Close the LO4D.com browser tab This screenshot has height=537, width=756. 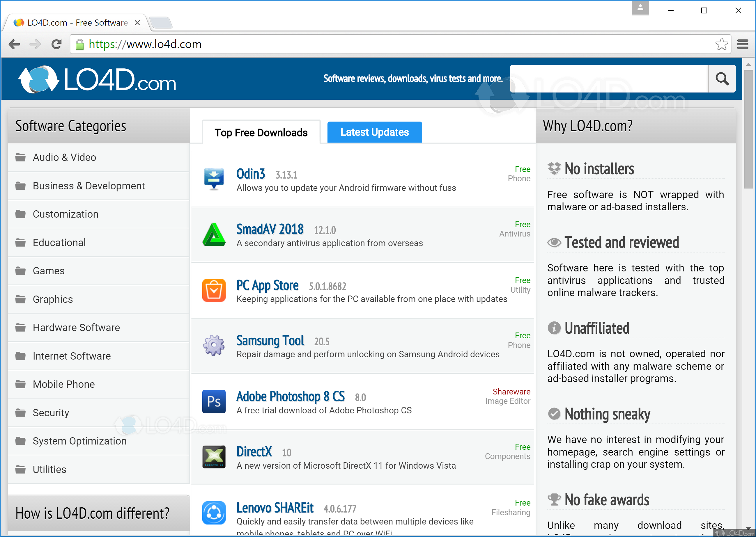[137, 23]
